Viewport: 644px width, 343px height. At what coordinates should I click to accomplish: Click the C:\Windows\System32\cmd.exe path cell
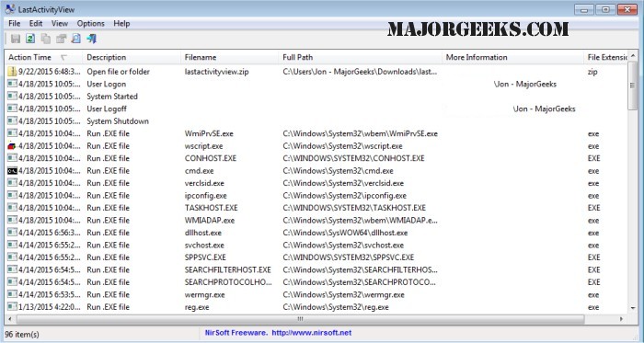point(338,171)
